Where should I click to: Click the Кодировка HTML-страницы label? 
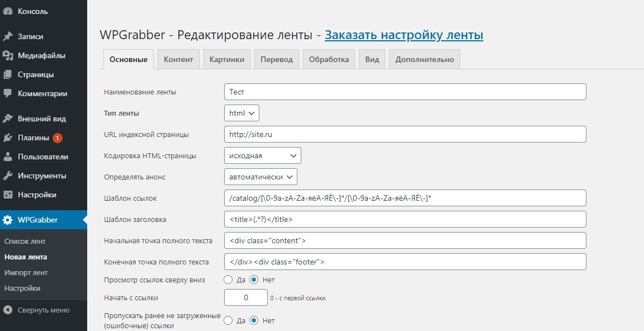point(150,155)
